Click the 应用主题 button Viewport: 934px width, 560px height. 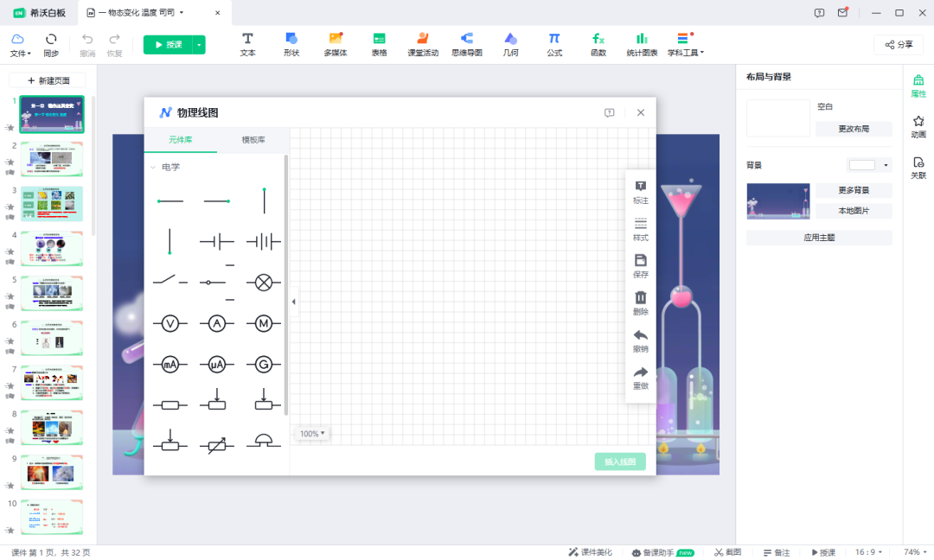818,237
